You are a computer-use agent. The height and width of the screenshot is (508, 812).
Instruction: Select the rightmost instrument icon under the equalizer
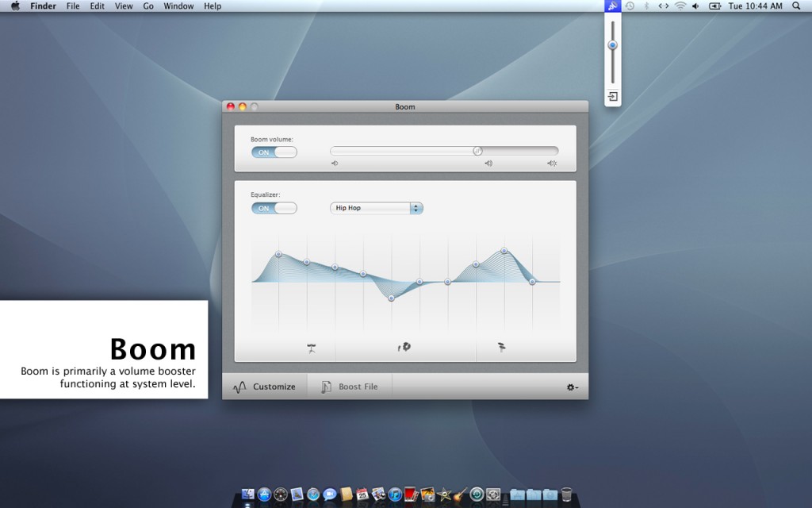tap(500, 346)
